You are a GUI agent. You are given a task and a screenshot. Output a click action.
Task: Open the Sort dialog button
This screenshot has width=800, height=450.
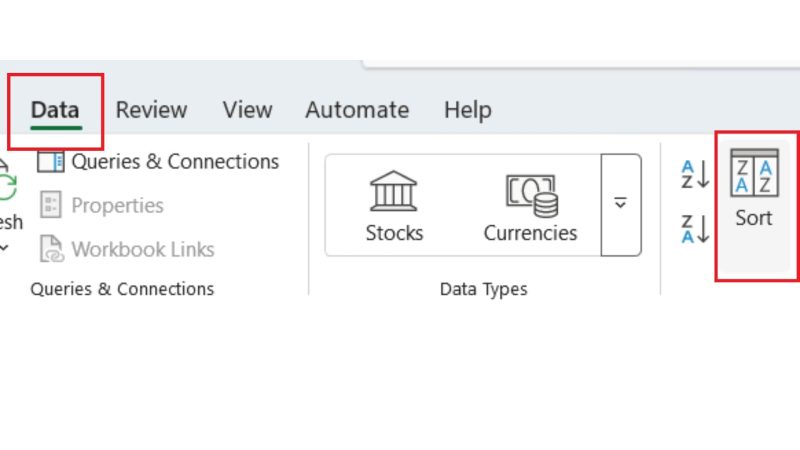(754, 205)
